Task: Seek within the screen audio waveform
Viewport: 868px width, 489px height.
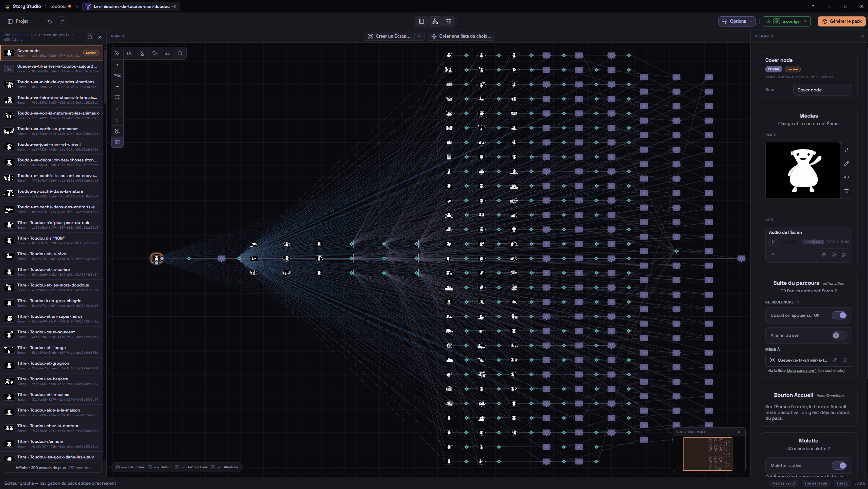Action: pyautogui.click(x=801, y=242)
